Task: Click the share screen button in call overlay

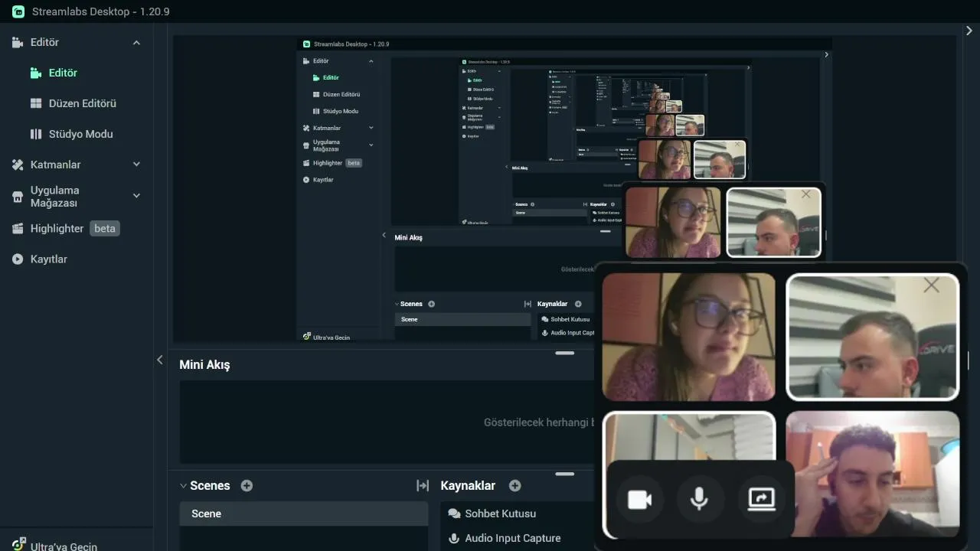Action: [x=761, y=500]
